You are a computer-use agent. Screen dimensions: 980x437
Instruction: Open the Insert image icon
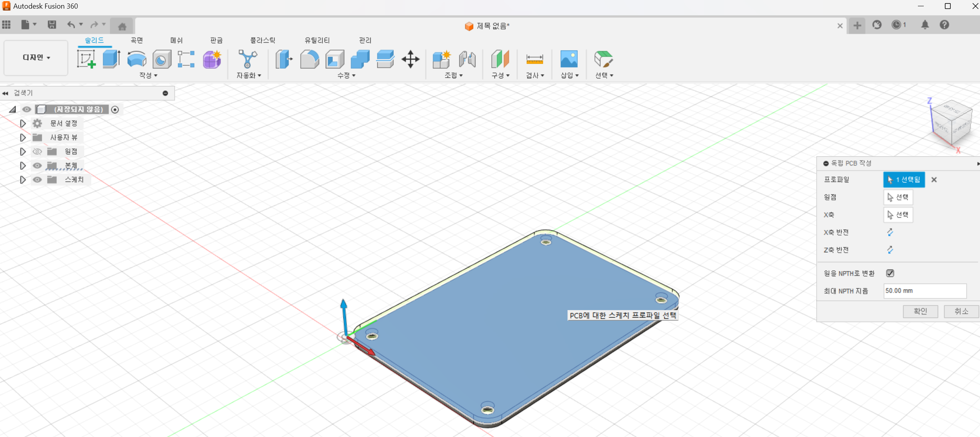569,59
